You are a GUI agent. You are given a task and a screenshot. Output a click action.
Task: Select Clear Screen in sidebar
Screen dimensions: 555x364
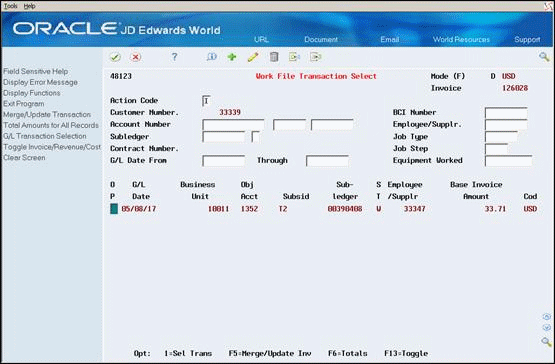[24, 158]
